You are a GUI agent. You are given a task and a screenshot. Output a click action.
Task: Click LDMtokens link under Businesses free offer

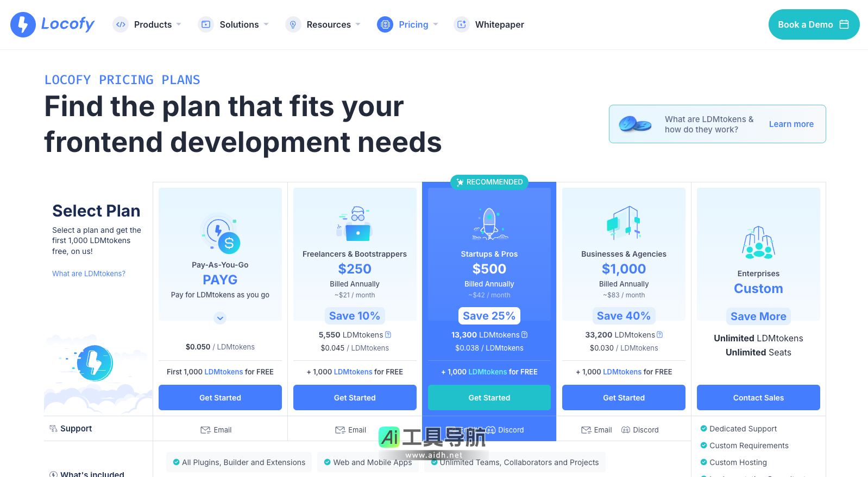pos(622,372)
